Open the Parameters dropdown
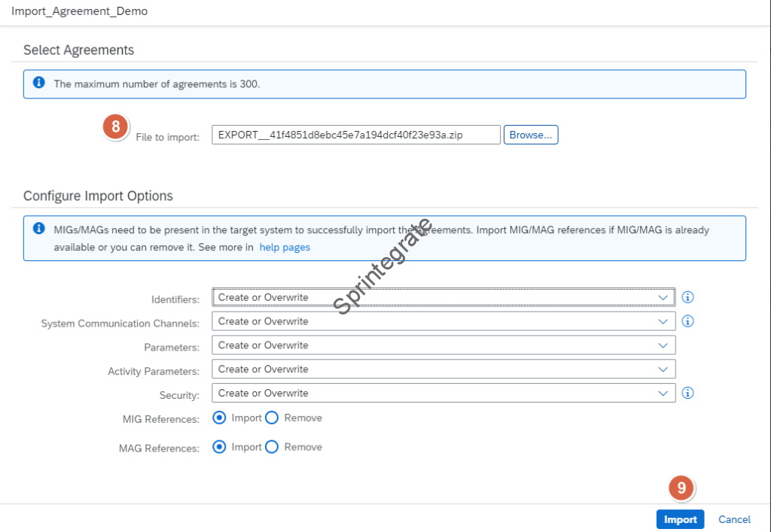 pyautogui.click(x=443, y=345)
